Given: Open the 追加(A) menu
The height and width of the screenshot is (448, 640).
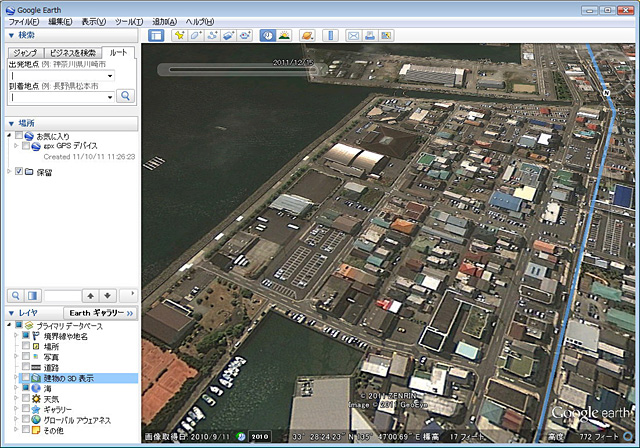Looking at the screenshot, I should pos(164,22).
